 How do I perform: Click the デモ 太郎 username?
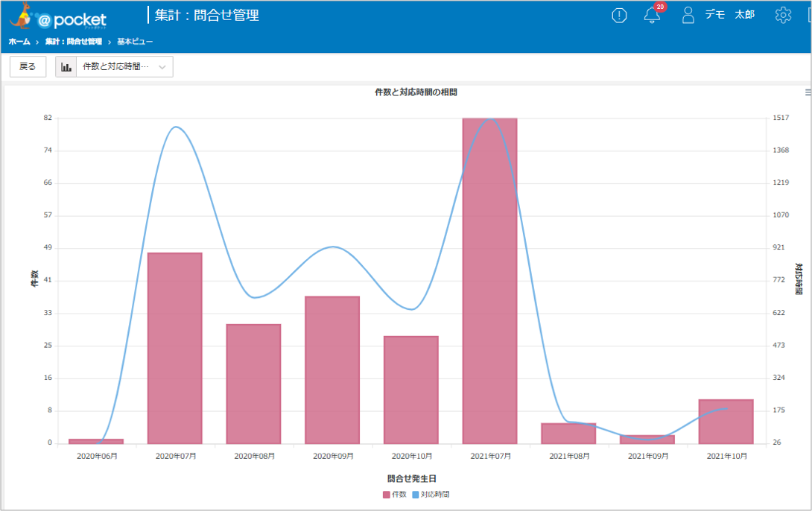point(729,15)
